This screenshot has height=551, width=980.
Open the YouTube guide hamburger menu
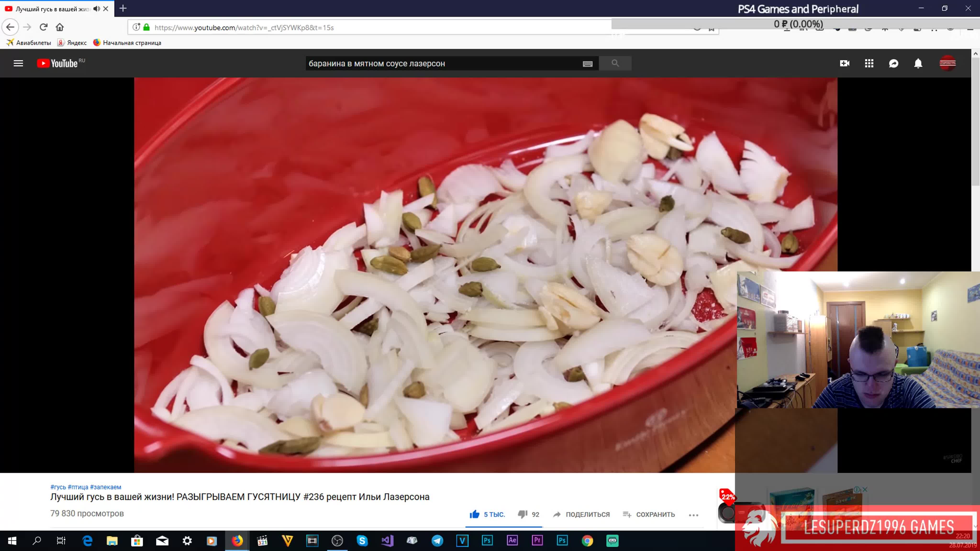pyautogui.click(x=18, y=64)
